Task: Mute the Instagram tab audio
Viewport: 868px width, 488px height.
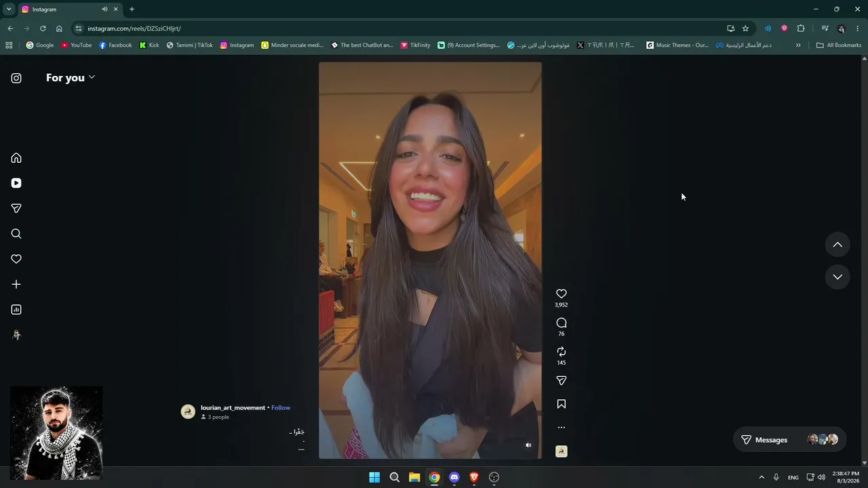Action: (104, 9)
